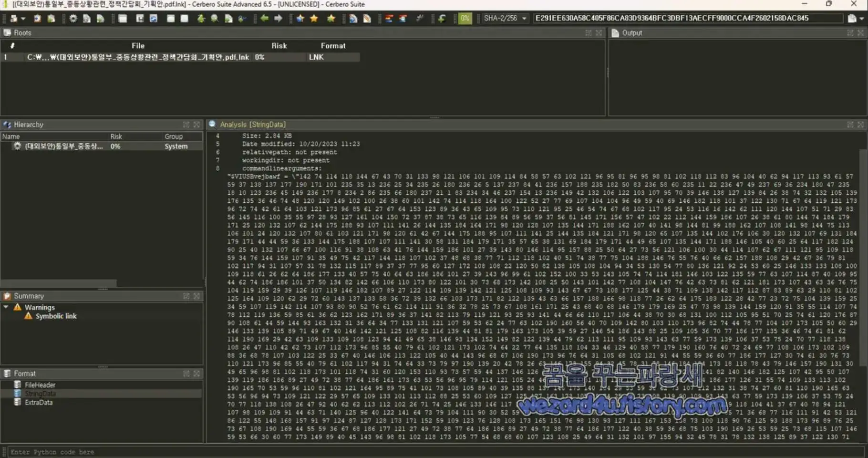Click the green undo-arrow icon in toolbar
This screenshot has width=868, height=458.
click(442, 18)
